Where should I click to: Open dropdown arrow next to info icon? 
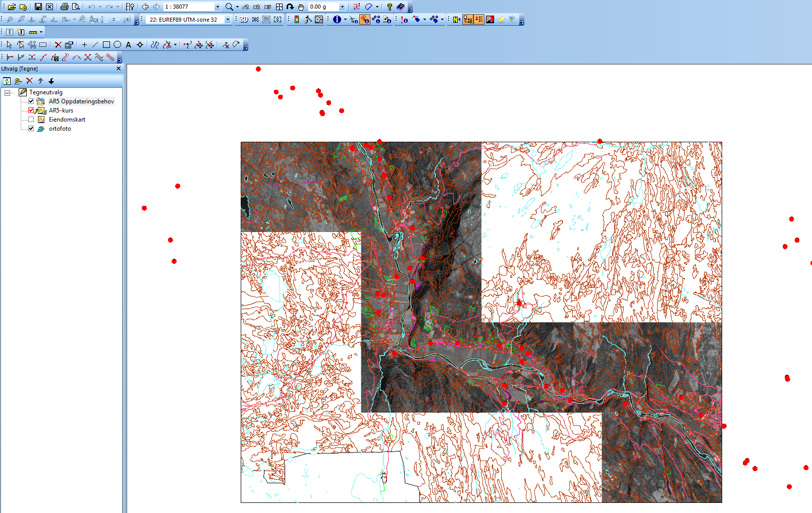[x=345, y=19]
